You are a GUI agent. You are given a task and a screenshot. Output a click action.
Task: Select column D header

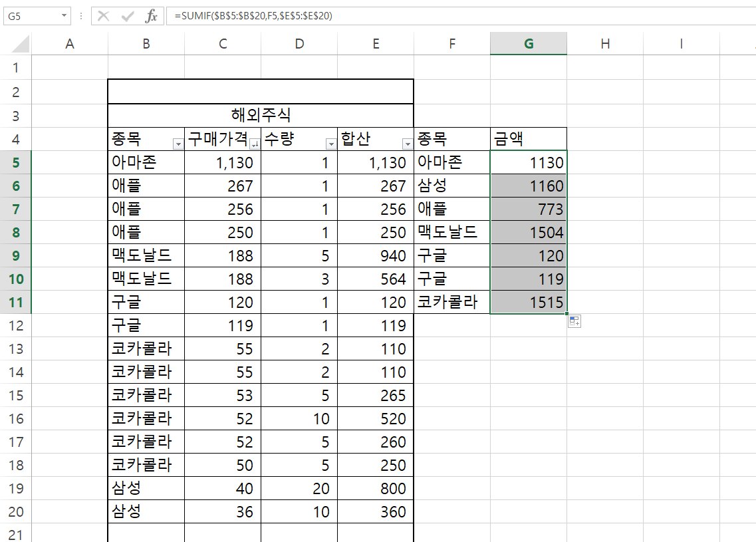click(x=299, y=44)
